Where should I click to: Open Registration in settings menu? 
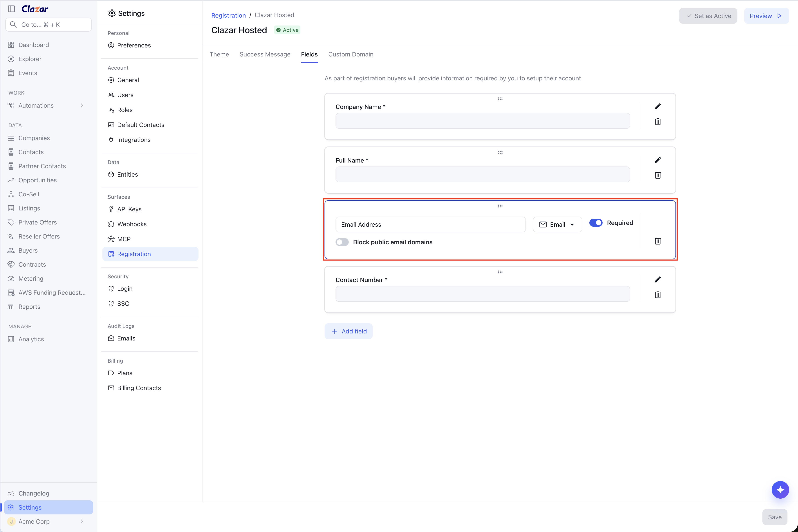pyautogui.click(x=150, y=254)
